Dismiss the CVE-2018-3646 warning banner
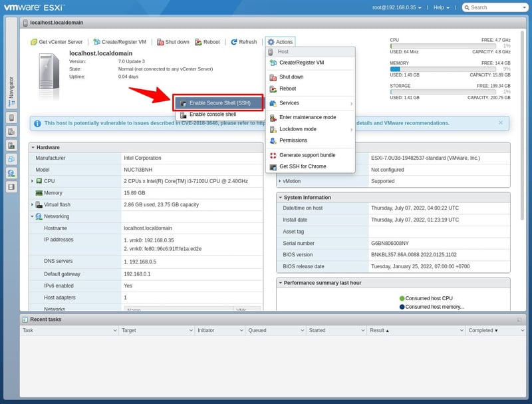The image size is (532, 404). [501, 122]
